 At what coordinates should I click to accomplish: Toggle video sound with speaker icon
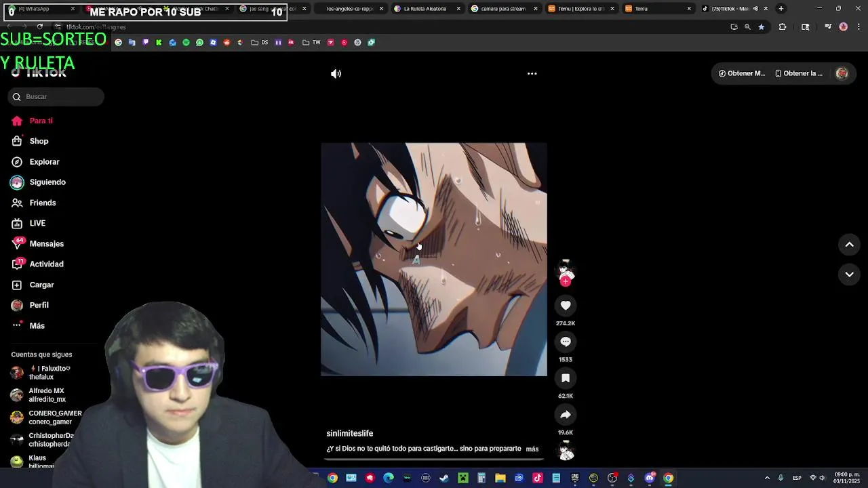click(336, 73)
